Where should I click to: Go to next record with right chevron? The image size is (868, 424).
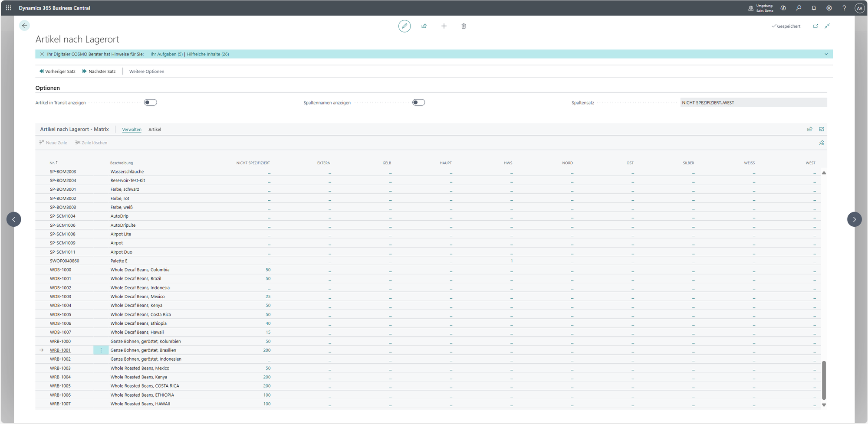(854, 219)
